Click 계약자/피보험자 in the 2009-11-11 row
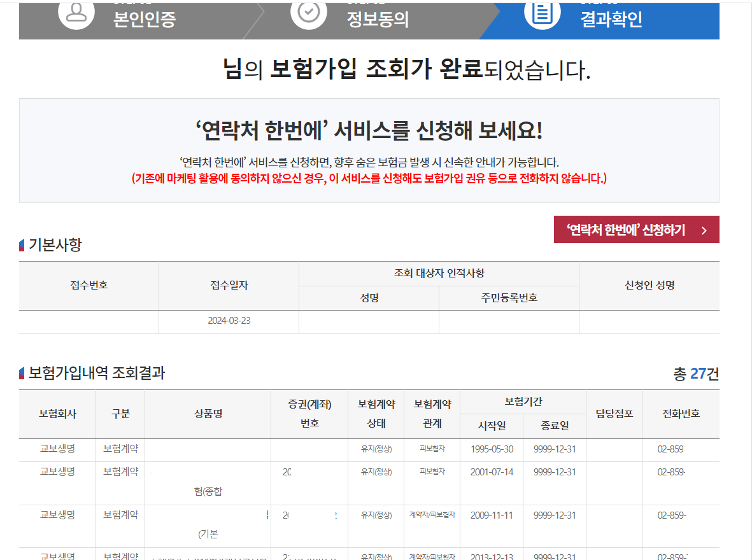Viewport: 752px width, 560px height. point(432,515)
